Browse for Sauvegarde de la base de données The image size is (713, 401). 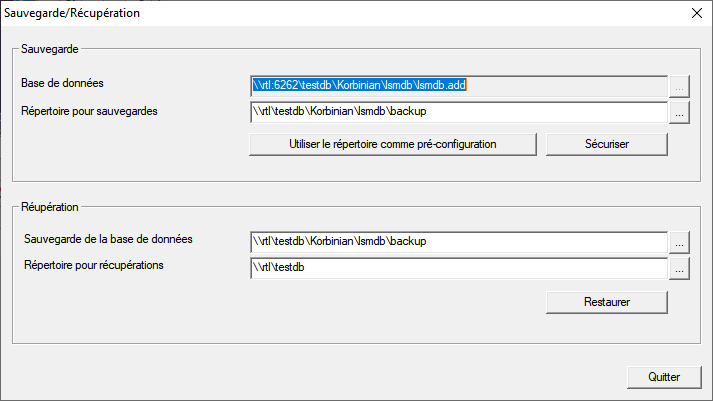680,241
